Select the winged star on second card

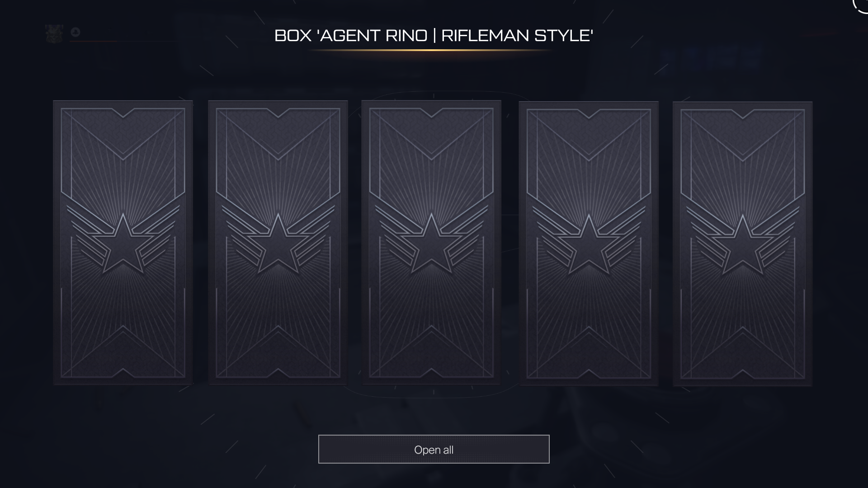click(x=278, y=241)
